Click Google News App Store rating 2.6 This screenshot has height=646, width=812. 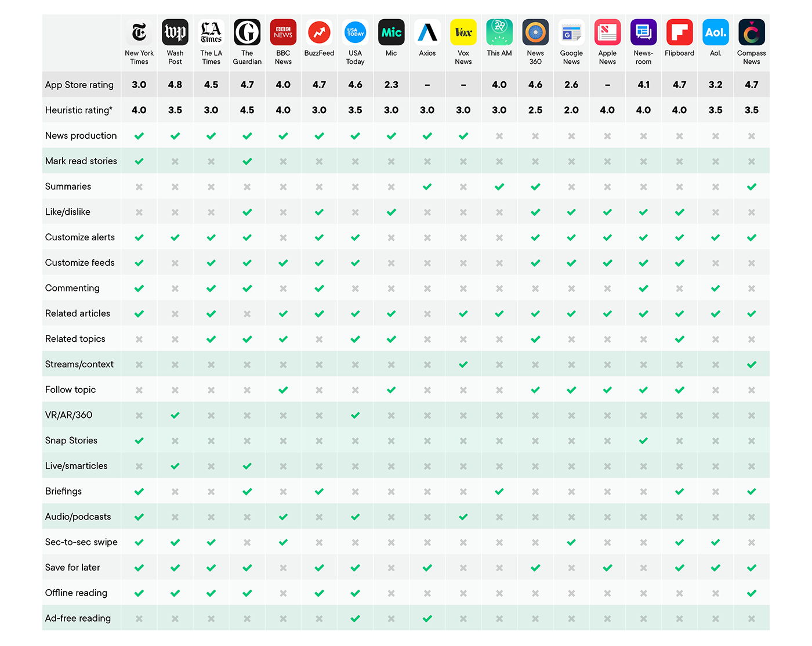[x=571, y=85]
